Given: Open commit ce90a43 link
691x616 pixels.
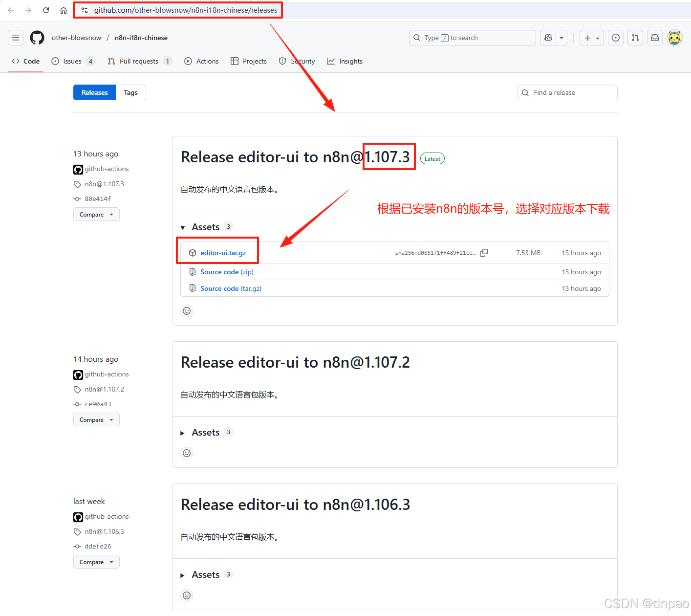Looking at the screenshot, I should (x=98, y=404).
